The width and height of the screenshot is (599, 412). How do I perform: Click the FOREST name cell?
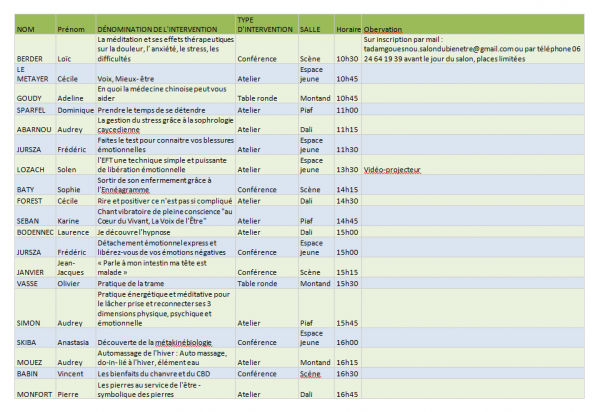pos(35,200)
